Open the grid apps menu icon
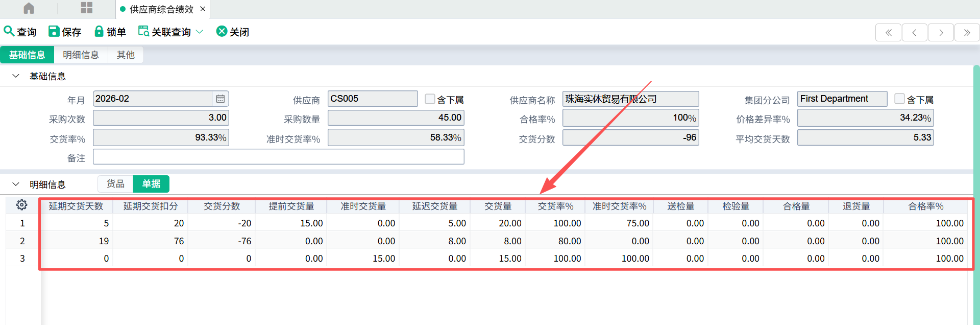980x325 pixels. click(x=87, y=8)
